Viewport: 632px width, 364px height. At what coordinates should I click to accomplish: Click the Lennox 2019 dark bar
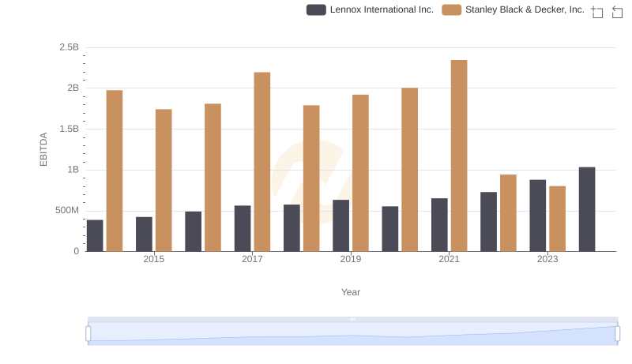pyautogui.click(x=341, y=226)
